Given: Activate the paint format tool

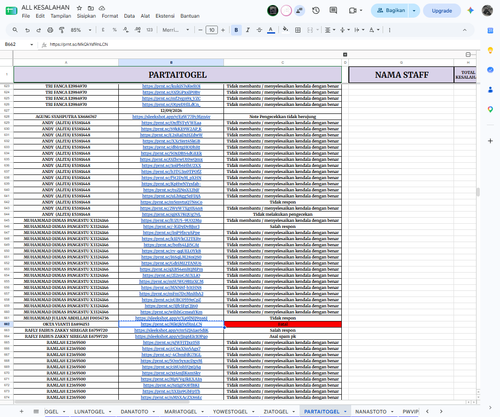Looking at the screenshot, I should click(x=62, y=30).
